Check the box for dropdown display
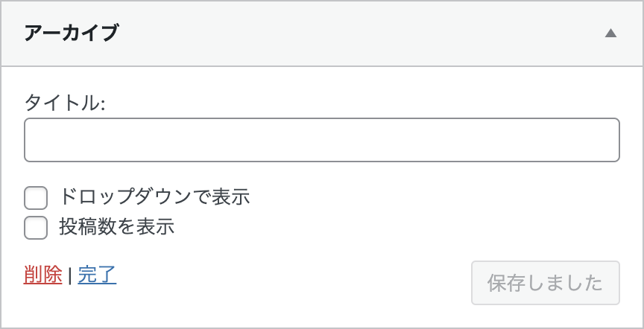 click(36, 198)
